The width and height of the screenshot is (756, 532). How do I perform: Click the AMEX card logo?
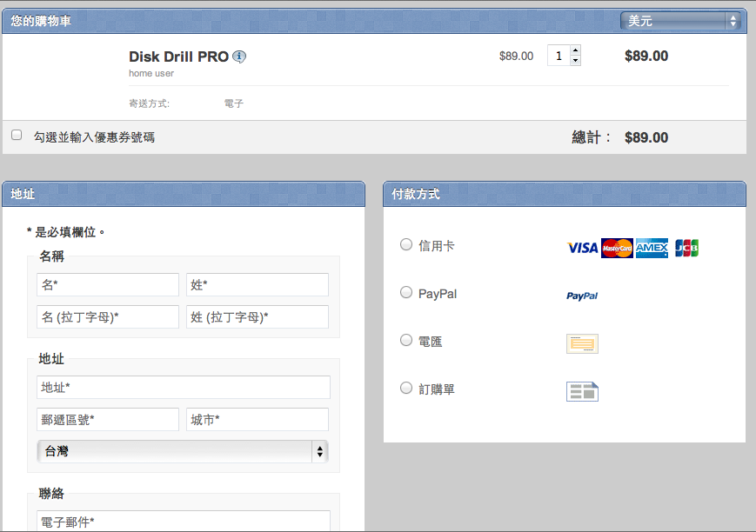click(652, 248)
